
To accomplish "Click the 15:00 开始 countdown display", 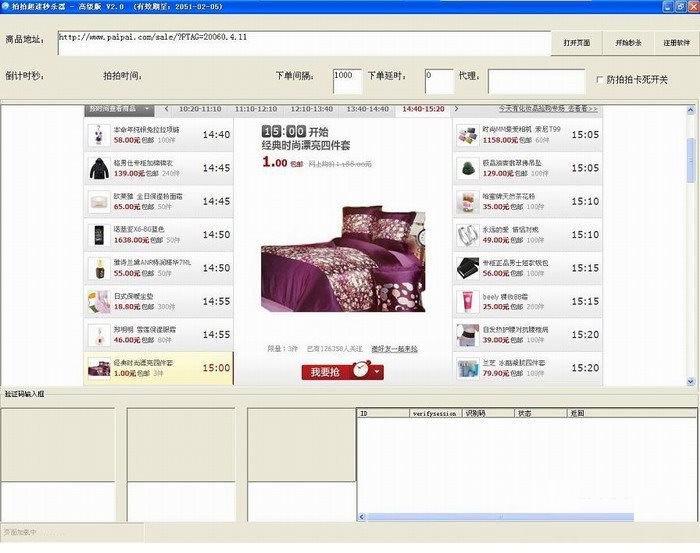I will pos(295,132).
